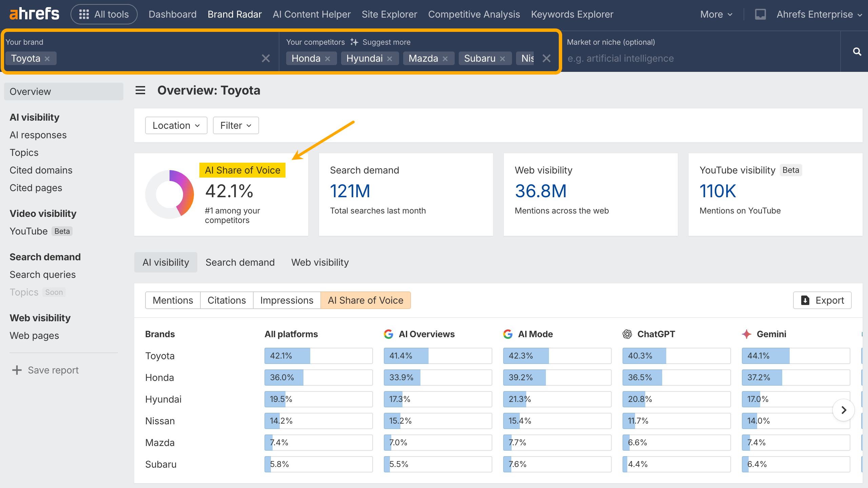The image size is (868, 488).
Task: Click the Export button
Action: 822,300
